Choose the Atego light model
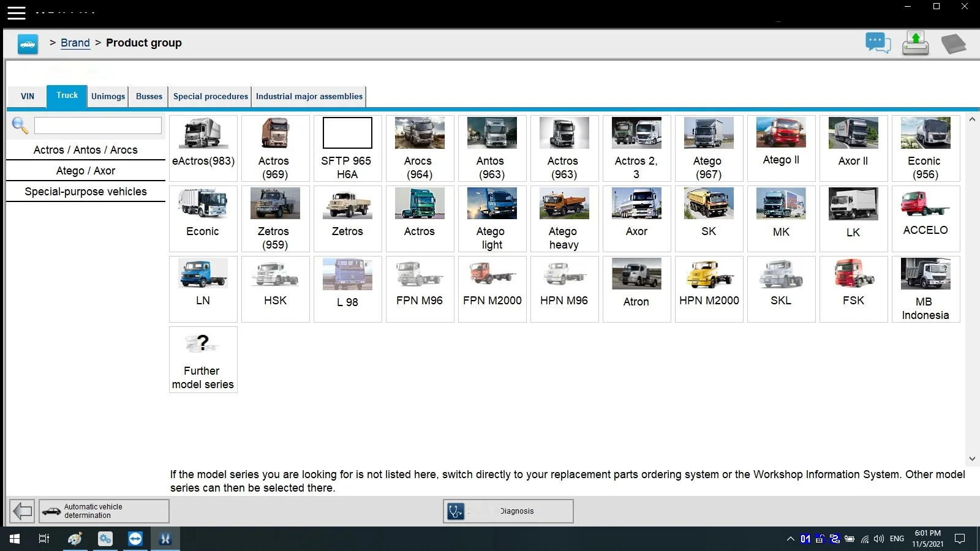This screenshot has height=551, width=980. pos(492,219)
